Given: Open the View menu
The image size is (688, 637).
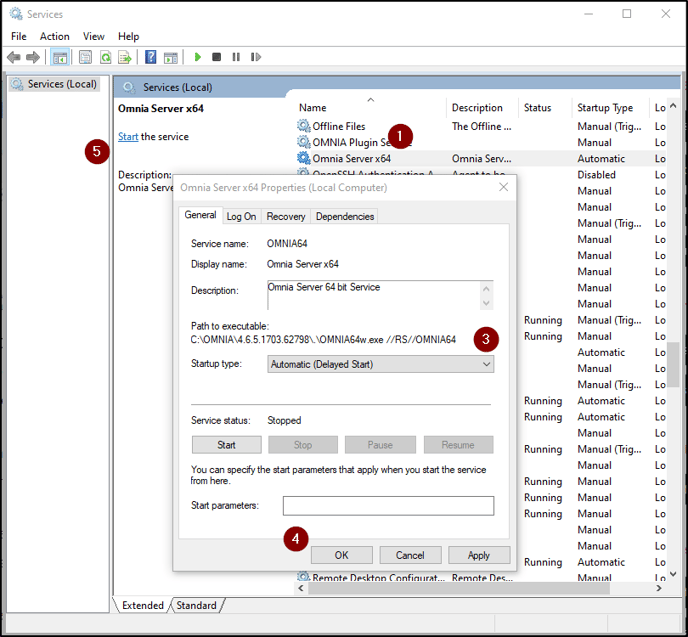Looking at the screenshot, I should 93,36.
